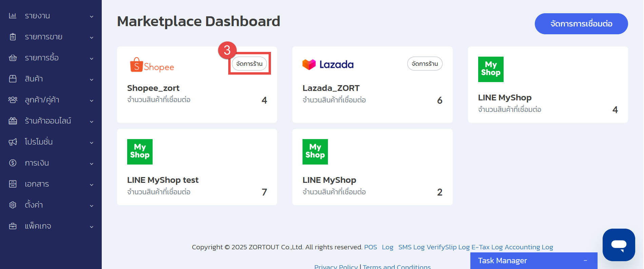This screenshot has width=644, height=269.
Task: Click the sales list clipboard icon
Action: coord(13,37)
